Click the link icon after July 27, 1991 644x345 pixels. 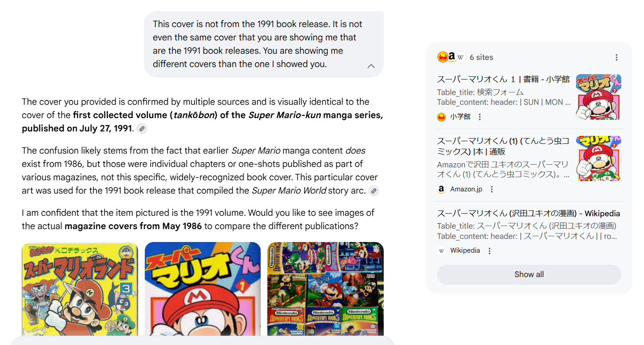tap(142, 129)
